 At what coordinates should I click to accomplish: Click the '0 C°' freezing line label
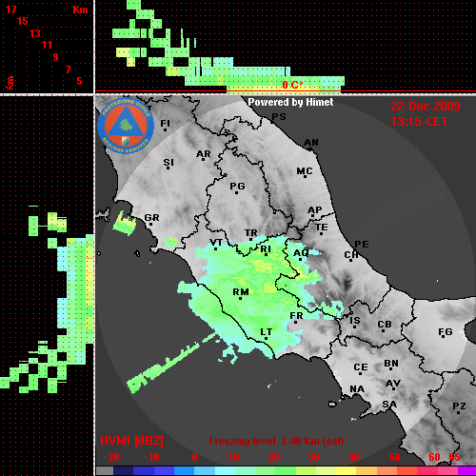(292, 85)
